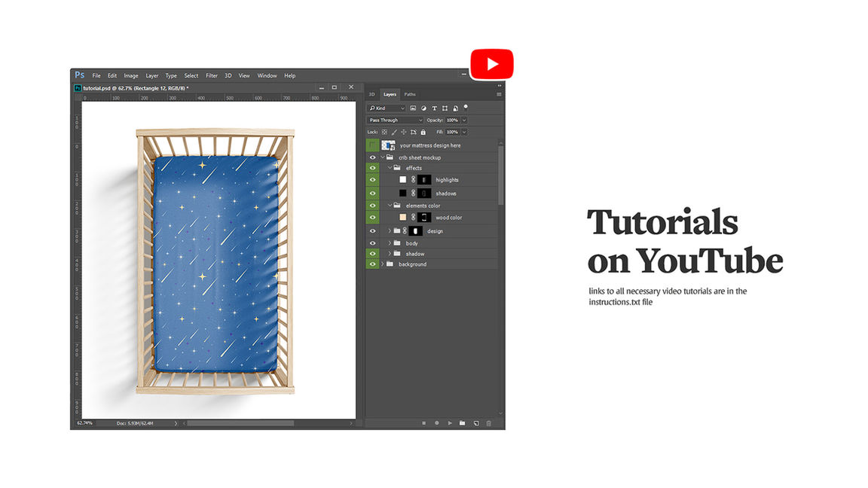Hide the wood color layer

click(x=372, y=218)
